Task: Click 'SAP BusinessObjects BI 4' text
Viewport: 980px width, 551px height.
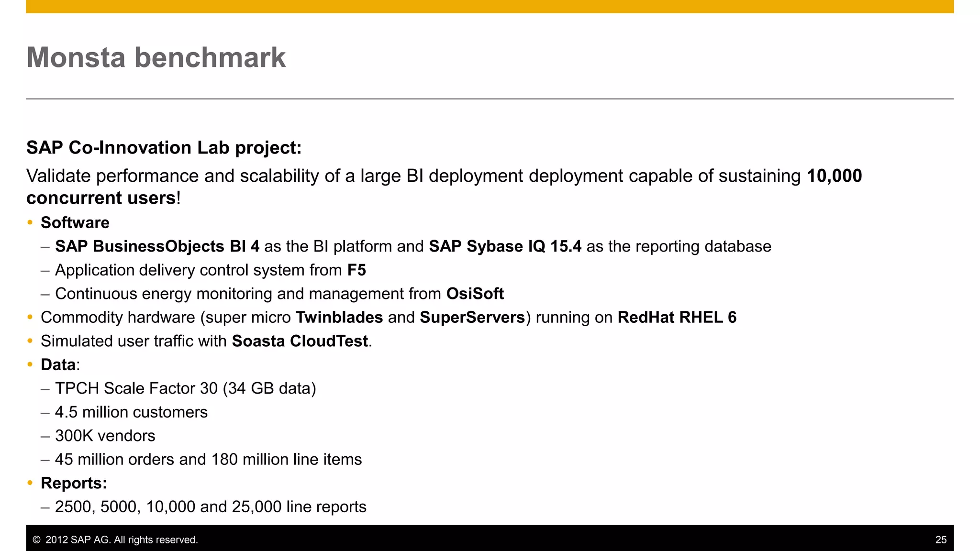Action: (x=157, y=246)
